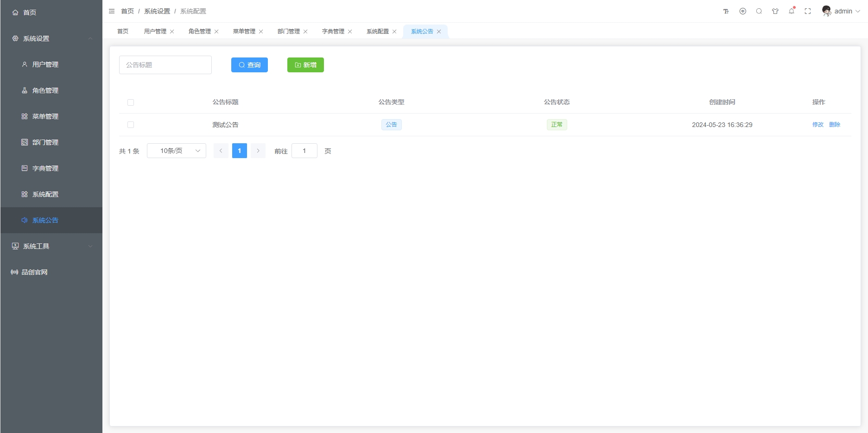
Task: Close the 系统配置 tab
Action: click(x=394, y=32)
